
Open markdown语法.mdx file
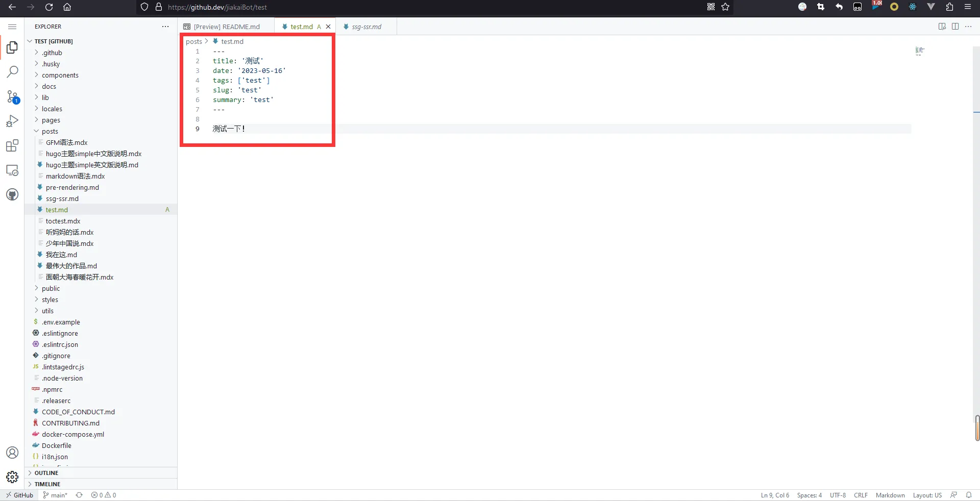pyautogui.click(x=101, y=176)
